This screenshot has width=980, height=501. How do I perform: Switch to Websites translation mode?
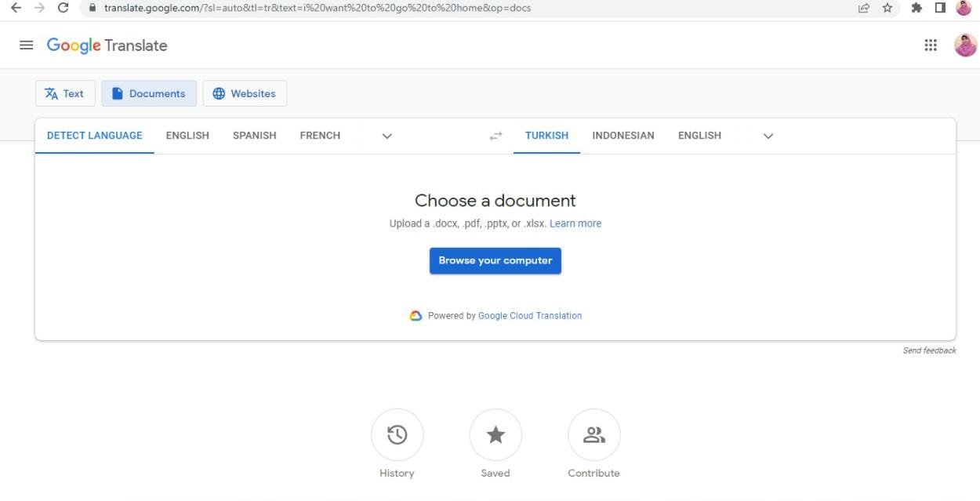click(x=245, y=93)
